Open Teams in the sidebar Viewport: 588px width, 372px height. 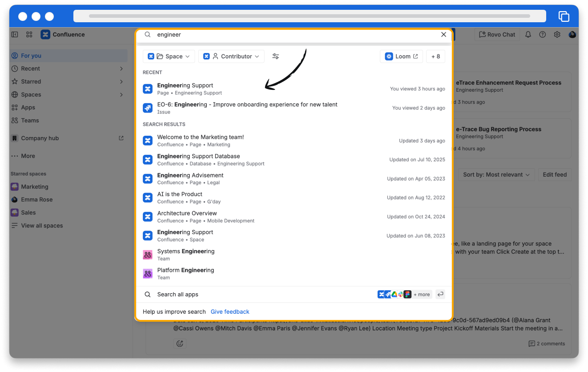pos(69,120)
